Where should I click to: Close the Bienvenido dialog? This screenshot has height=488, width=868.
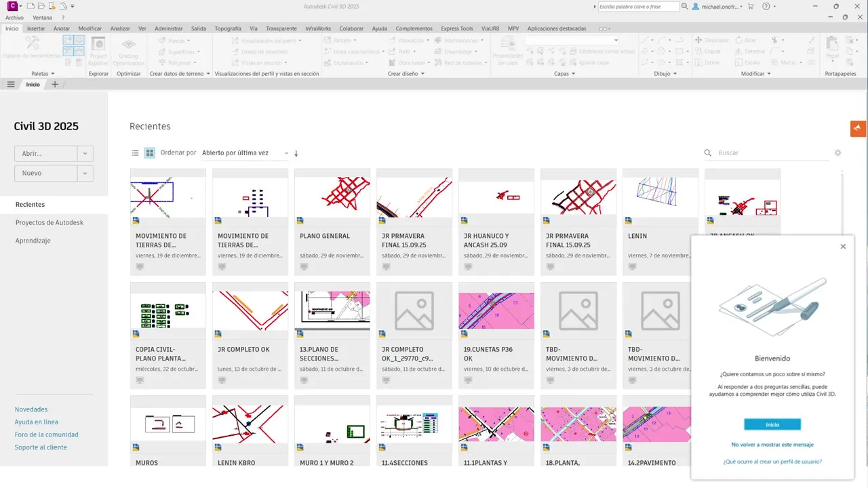(843, 247)
